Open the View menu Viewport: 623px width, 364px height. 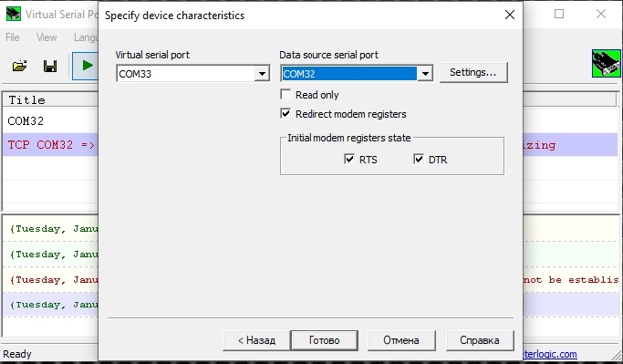pyautogui.click(x=47, y=37)
